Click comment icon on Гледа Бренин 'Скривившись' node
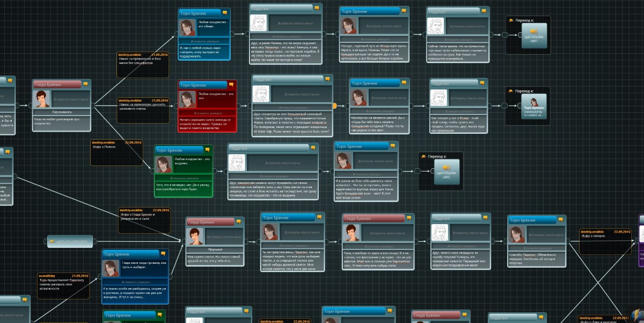Screen dimensions: 644x323 pyautogui.click(x=85, y=84)
